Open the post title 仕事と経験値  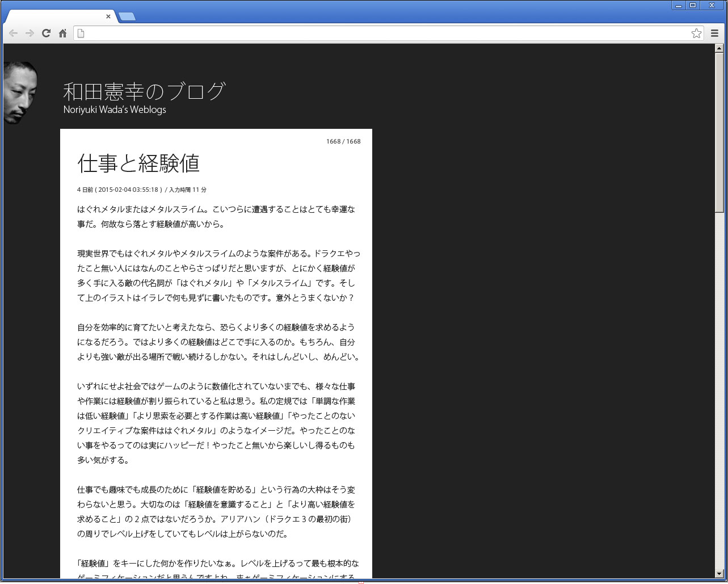pyautogui.click(x=138, y=163)
